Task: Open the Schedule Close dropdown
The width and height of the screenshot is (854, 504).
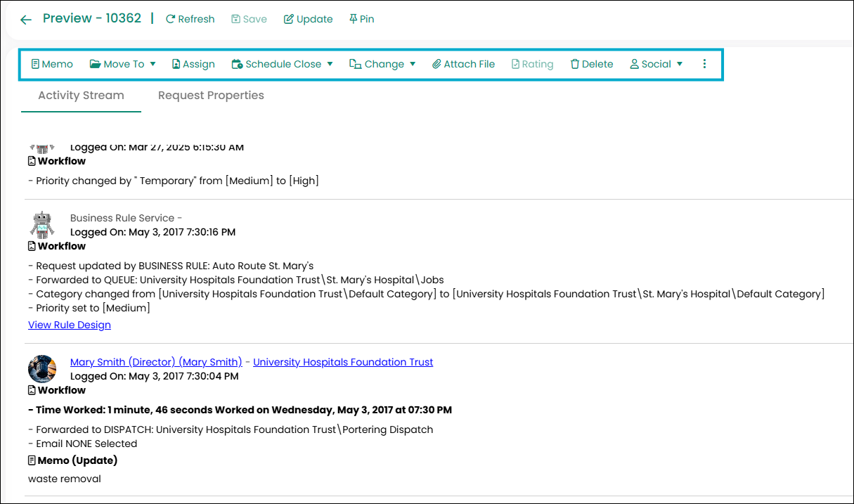Action: 282,64
